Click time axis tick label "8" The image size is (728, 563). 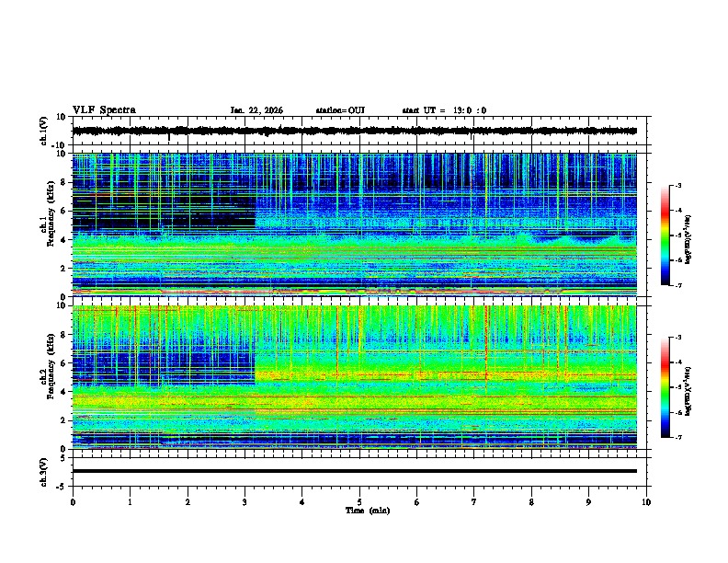[x=531, y=502]
